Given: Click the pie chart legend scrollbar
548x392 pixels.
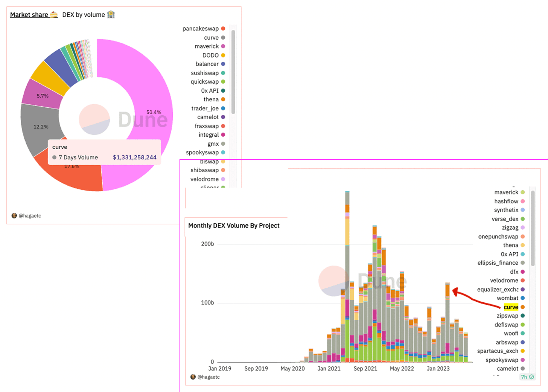Looking at the screenshot, I should click(x=233, y=72).
